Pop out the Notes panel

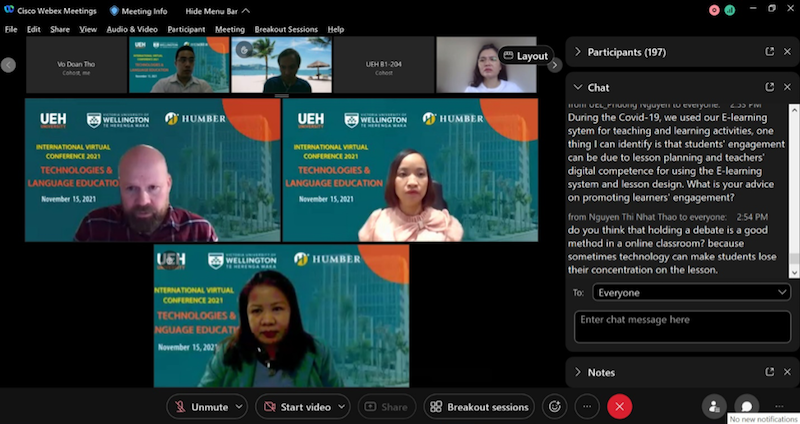pyautogui.click(x=769, y=372)
